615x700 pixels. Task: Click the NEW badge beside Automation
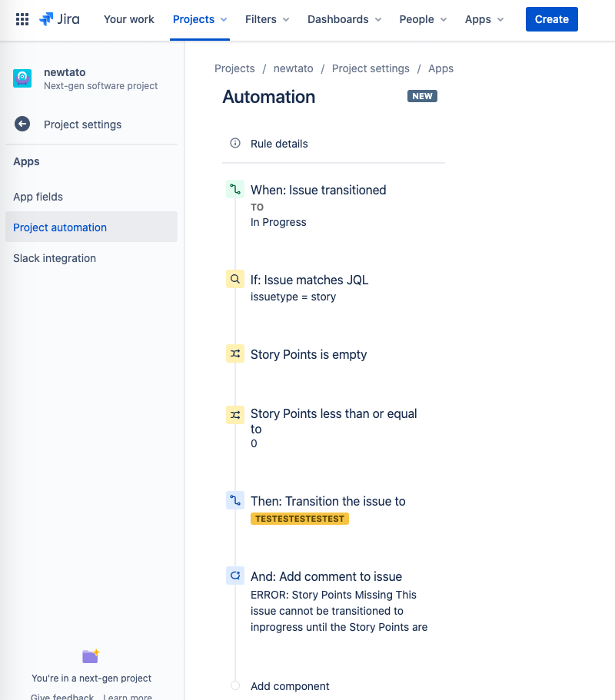(422, 96)
